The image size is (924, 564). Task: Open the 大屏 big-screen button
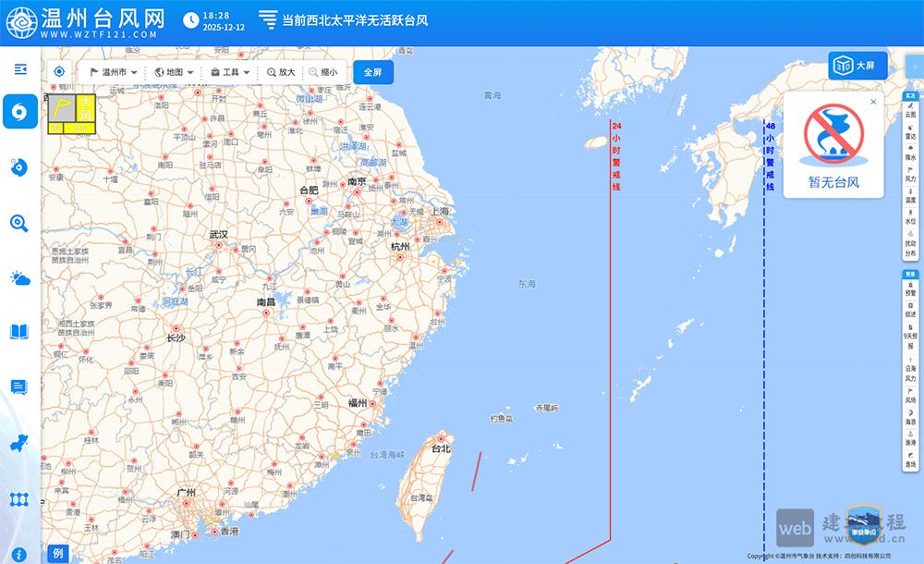point(857,66)
